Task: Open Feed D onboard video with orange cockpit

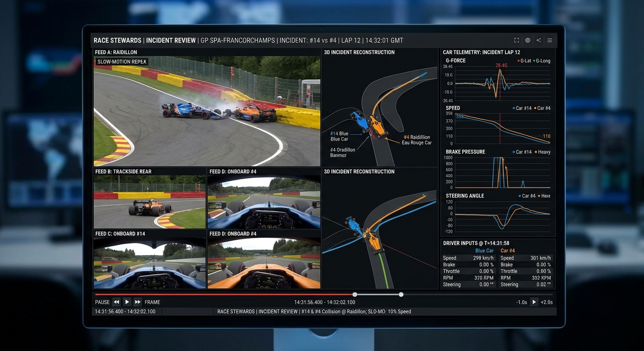Action: pos(264,263)
